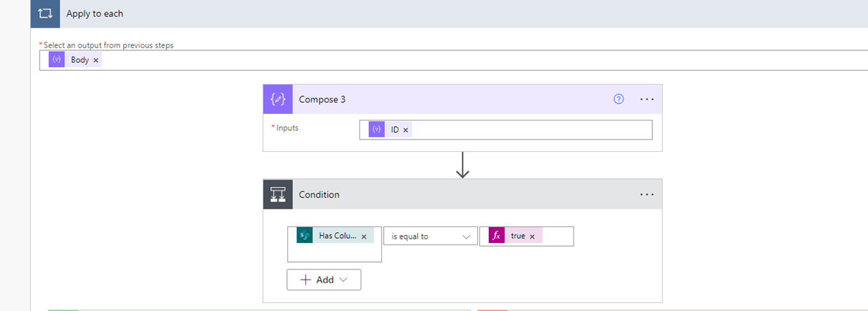Click the Condition action icon
Image resolution: width=868 pixels, height=311 pixels.
(278, 195)
